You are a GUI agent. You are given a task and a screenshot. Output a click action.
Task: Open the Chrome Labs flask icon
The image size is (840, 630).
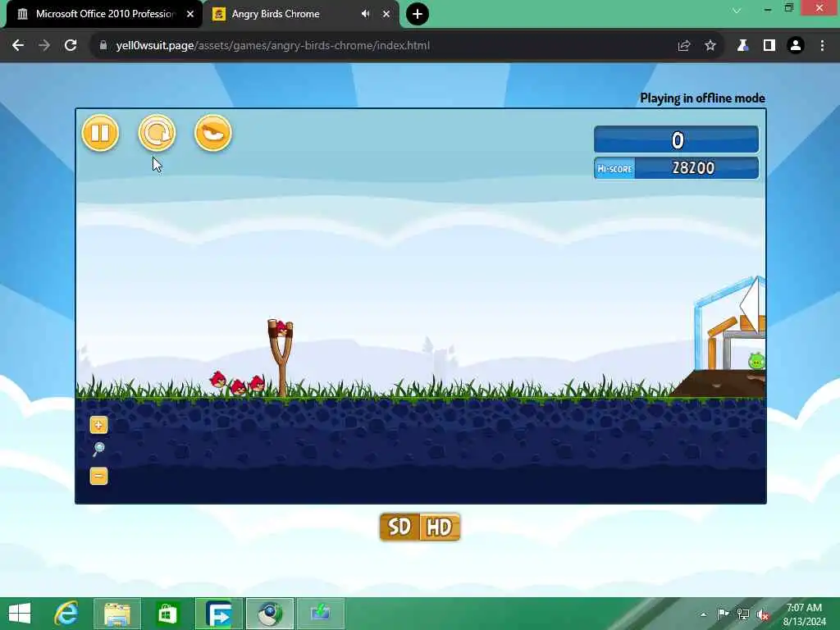tap(742, 46)
